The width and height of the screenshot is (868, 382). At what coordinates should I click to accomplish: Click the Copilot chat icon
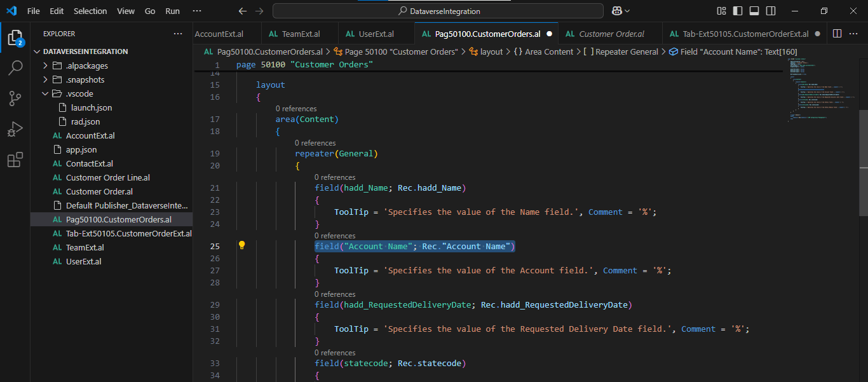coord(616,11)
